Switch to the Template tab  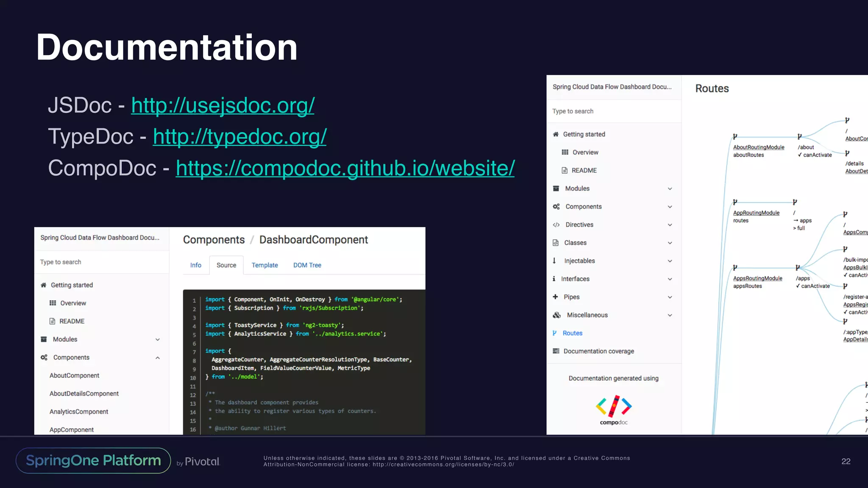[x=264, y=265]
